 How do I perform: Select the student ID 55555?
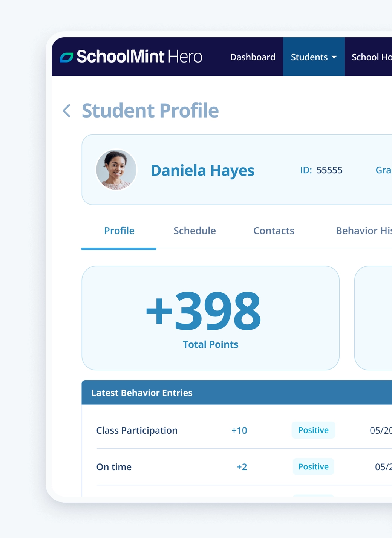pyautogui.click(x=329, y=170)
